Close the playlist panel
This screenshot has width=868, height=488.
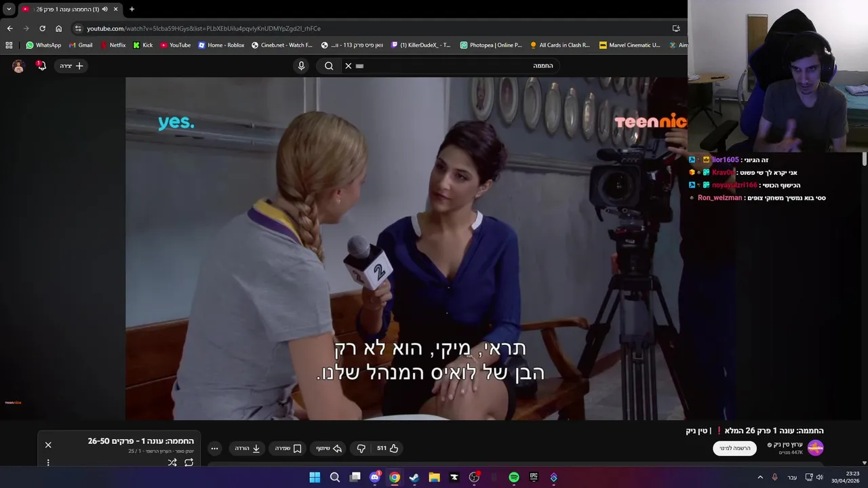pyautogui.click(x=48, y=445)
